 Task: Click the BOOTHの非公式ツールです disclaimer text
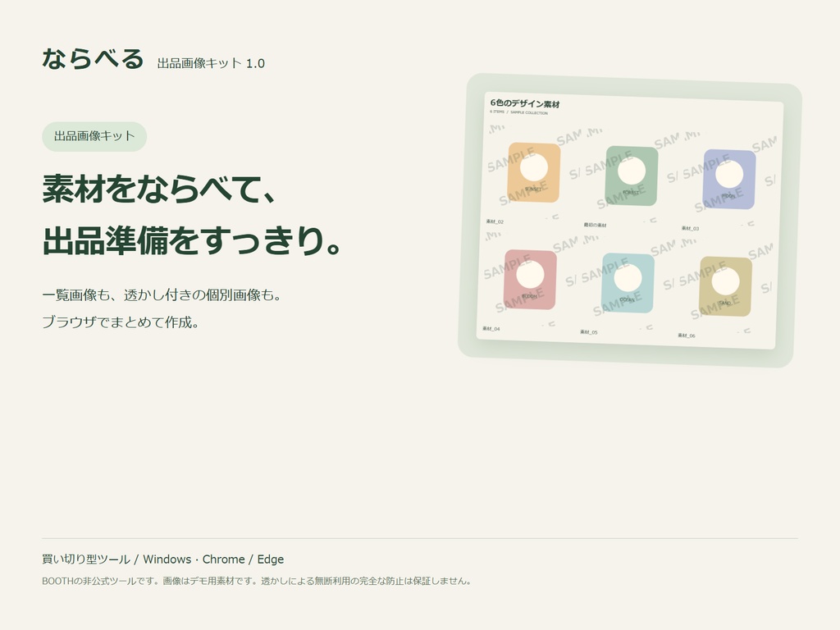[257, 581]
